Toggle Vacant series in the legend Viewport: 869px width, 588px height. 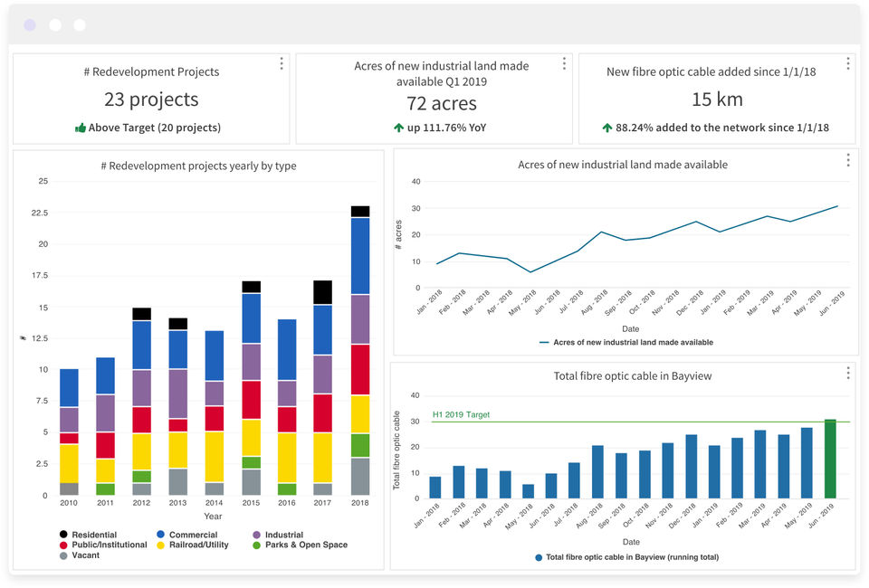point(80,555)
